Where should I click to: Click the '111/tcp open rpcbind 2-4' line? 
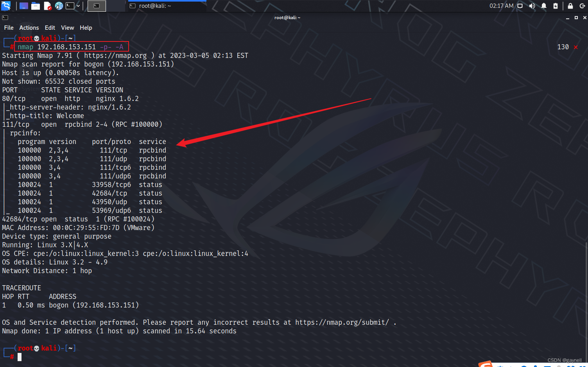pos(82,124)
